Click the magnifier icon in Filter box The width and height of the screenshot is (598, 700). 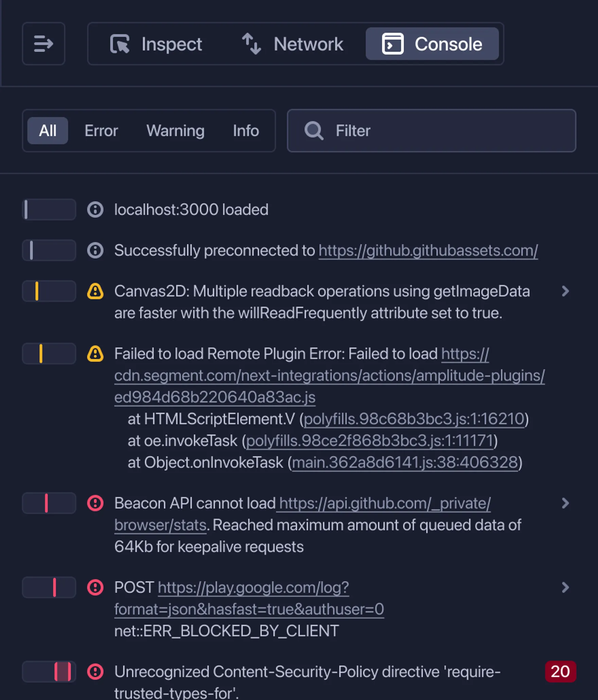pyautogui.click(x=313, y=131)
